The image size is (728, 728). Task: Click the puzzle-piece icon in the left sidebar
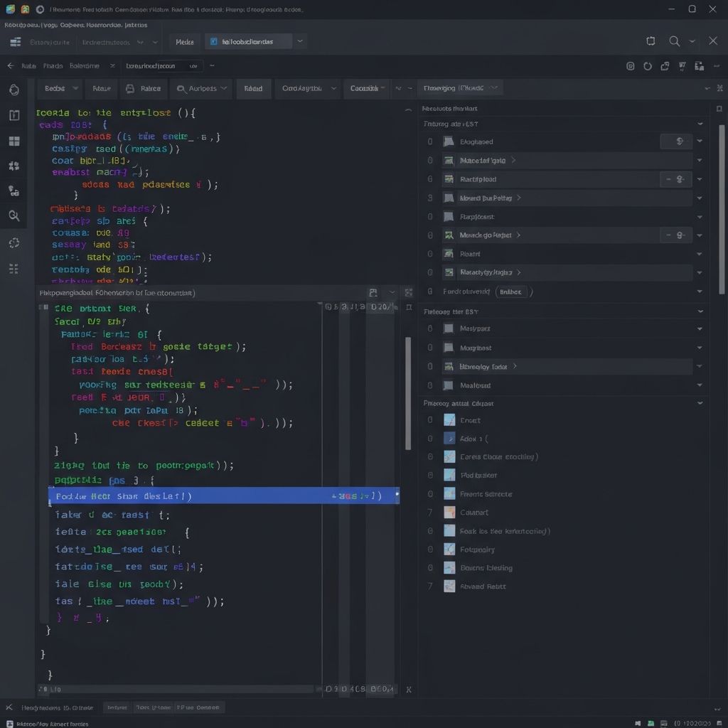coord(14,166)
